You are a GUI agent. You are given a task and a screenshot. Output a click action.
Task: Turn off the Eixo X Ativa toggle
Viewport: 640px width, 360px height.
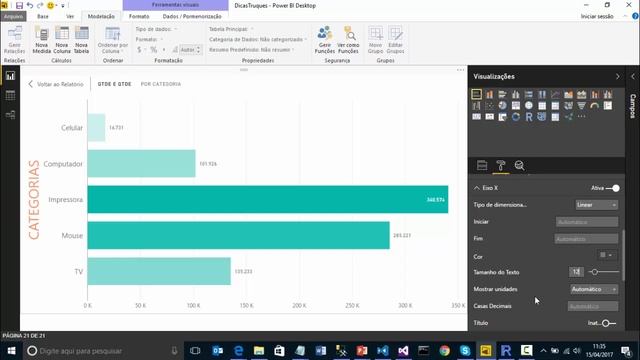613,188
